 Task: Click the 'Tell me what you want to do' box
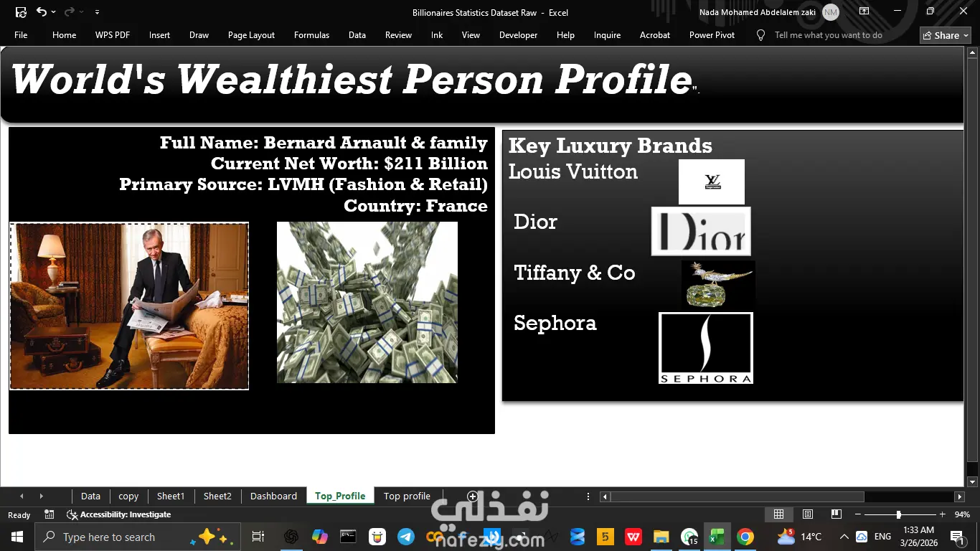[829, 35]
